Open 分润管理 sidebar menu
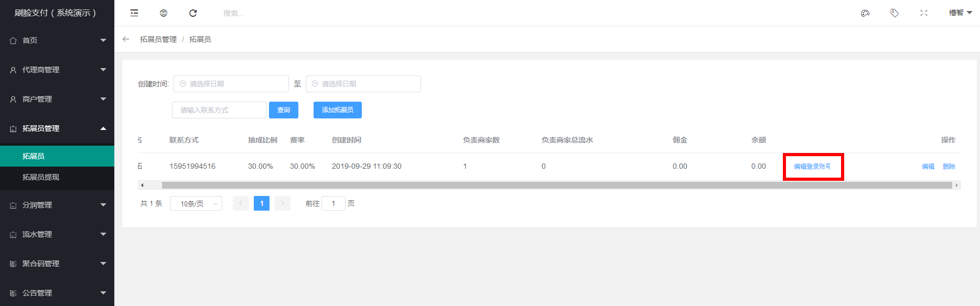The image size is (980, 306). (x=57, y=205)
